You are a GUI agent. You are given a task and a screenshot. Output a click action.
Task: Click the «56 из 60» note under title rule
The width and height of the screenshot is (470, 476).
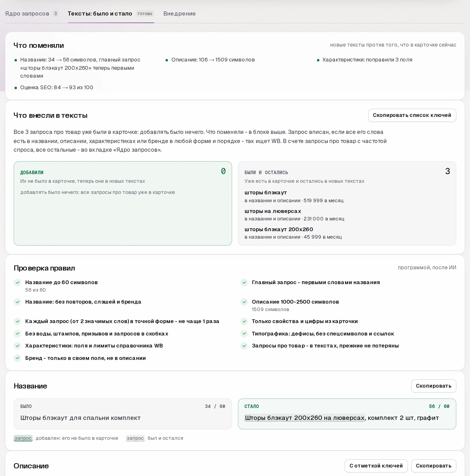coord(35,290)
